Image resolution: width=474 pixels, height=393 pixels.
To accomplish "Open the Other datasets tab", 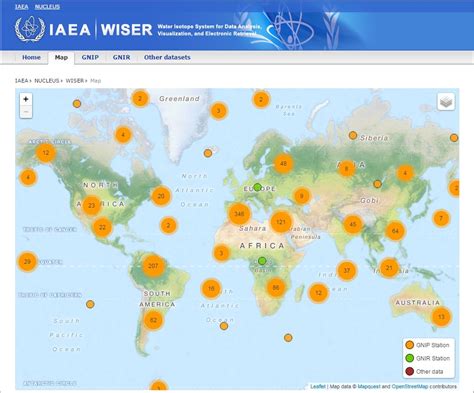I will coord(167,57).
